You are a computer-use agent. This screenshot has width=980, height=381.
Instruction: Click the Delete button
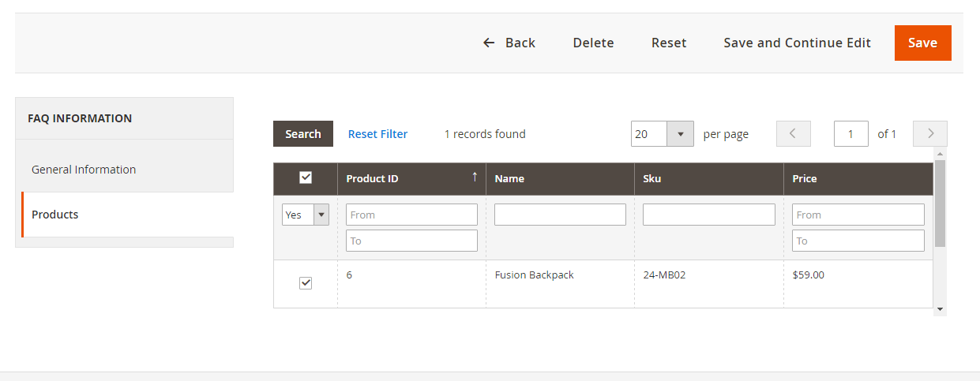click(593, 43)
